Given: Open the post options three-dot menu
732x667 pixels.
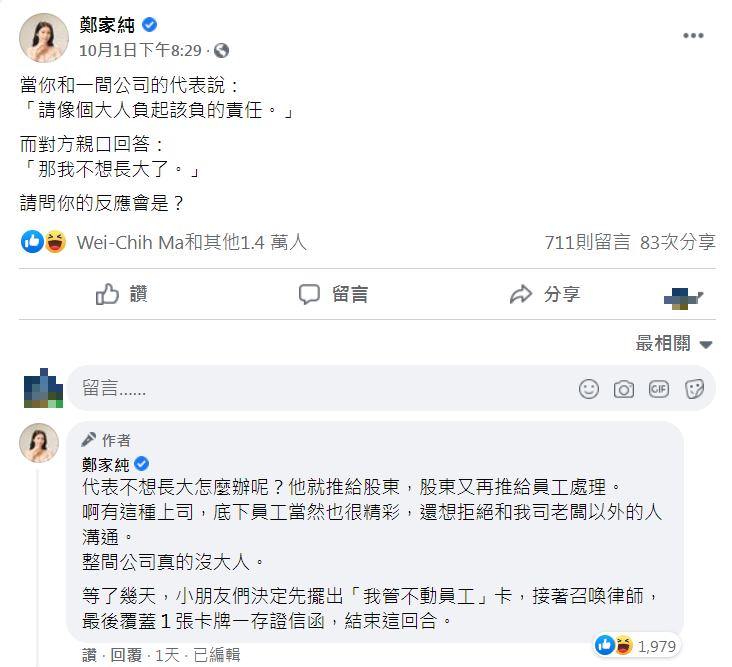Looking at the screenshot, I should (x=693, y=36).
